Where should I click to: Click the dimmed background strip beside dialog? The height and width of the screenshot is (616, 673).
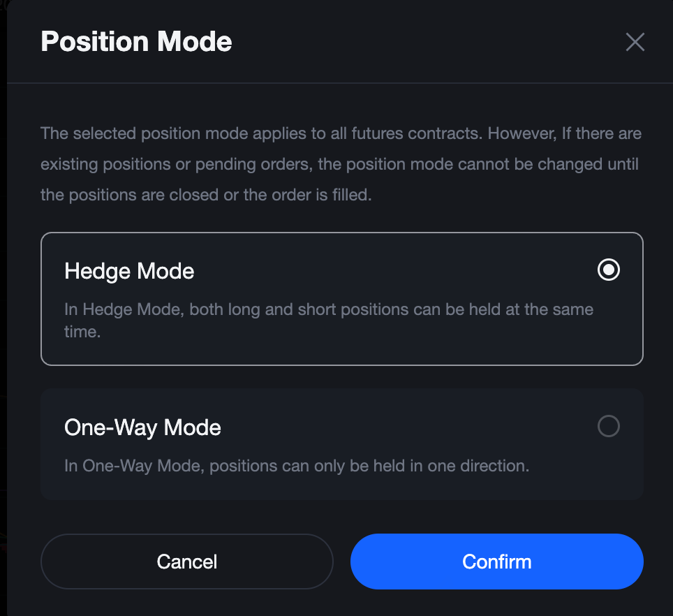click(3, 307)
